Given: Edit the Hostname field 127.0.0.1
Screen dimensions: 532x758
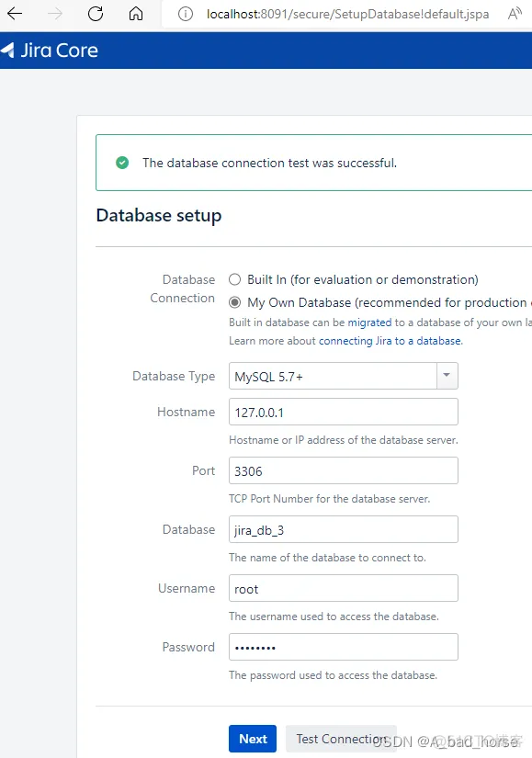Looking at the screenshot, I should 344,412.
